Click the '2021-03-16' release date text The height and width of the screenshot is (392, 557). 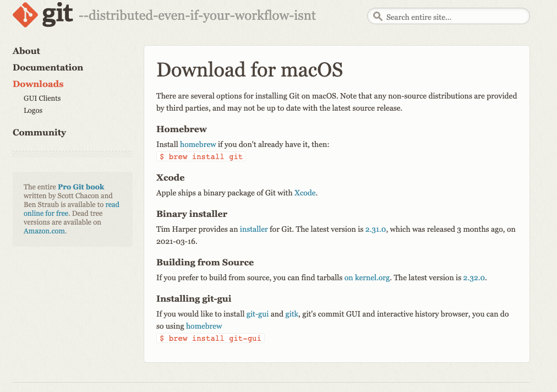[x=176, y=241]
